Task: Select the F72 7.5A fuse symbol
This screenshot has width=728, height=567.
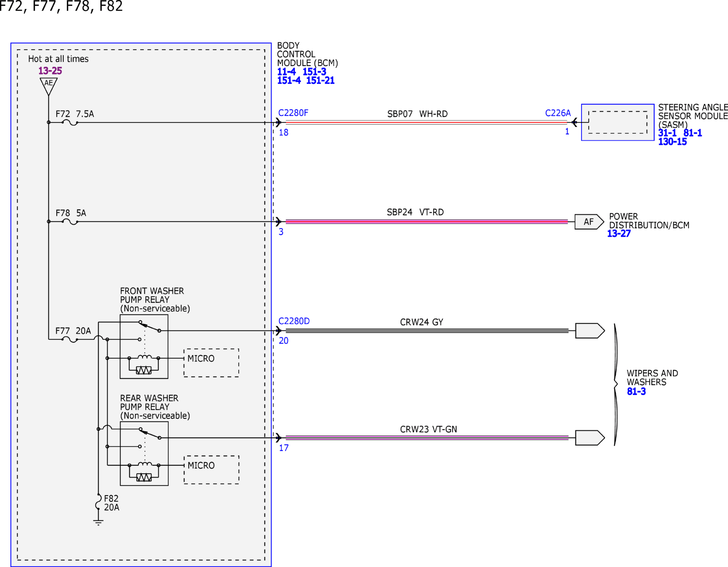Action: 70,122
